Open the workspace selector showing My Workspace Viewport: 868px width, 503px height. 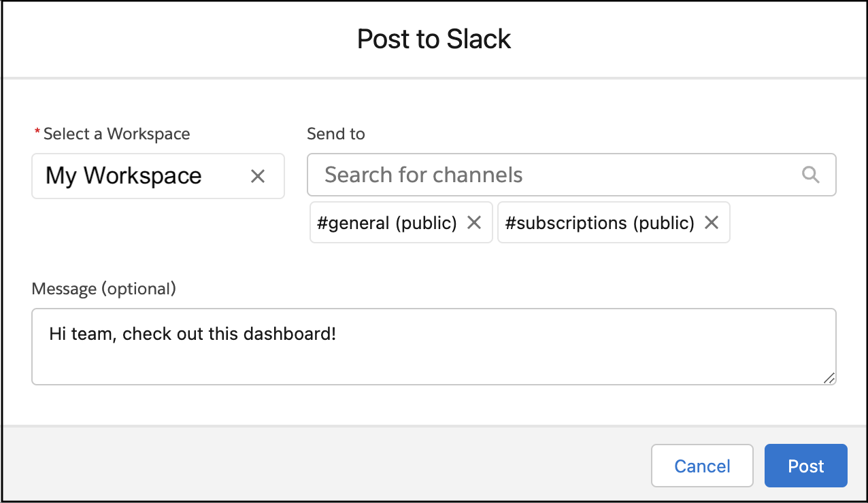pyautogui.click(x=136, y=176)
